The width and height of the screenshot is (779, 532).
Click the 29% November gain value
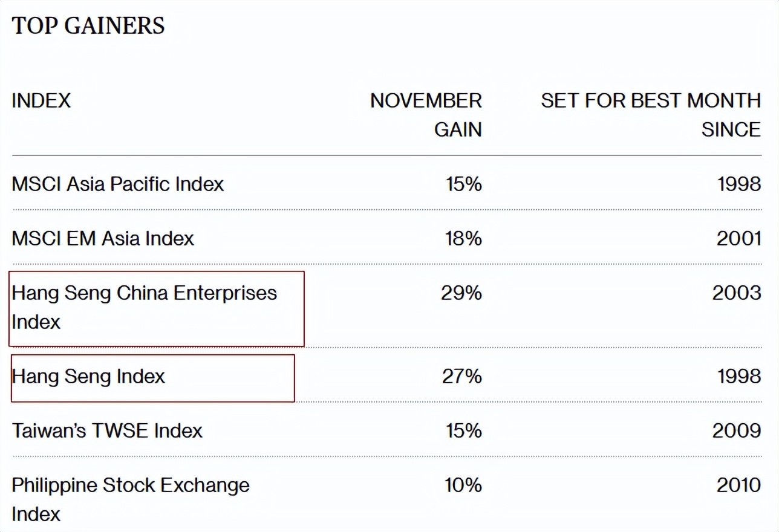(x=461, y=293)
